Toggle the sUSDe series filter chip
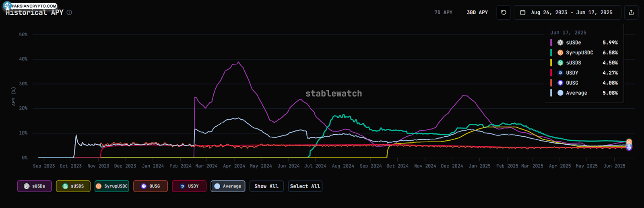Image resolution: width=644 pixels, height=208 pixels. click(34, 186)
